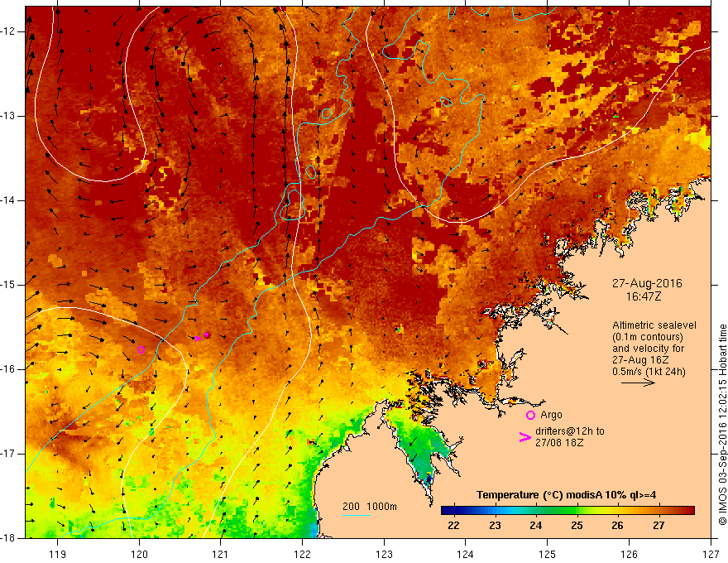The height and width of the screenshot is (563, 728).
Task: Click the '(0.1m contours)' text line
Action: pyautogui.click(x=648, y=337)
